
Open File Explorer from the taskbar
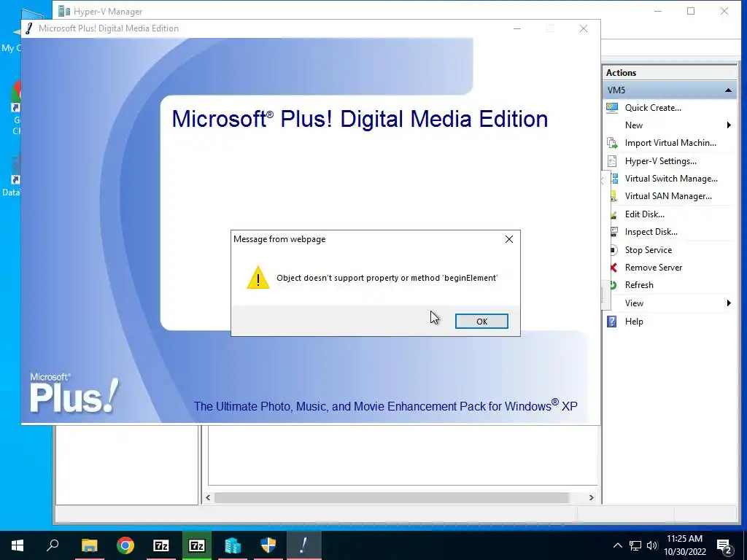point(89,545)
